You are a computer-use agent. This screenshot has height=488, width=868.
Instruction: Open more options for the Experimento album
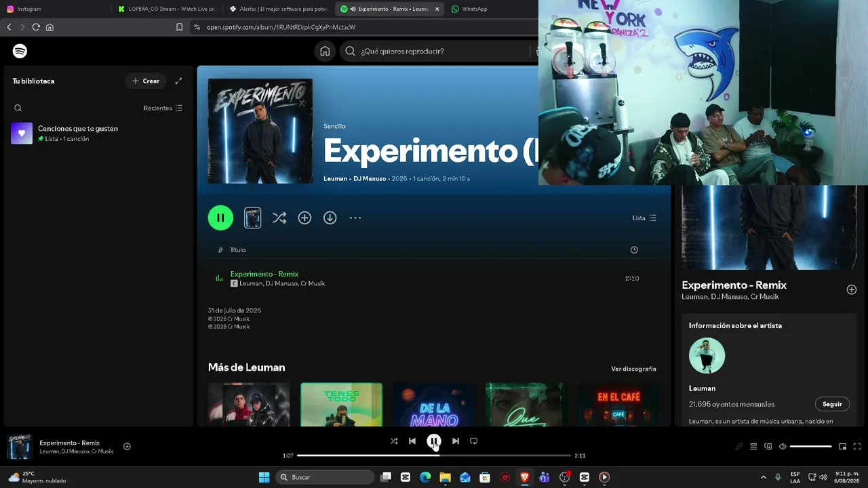tap(355, 218)
